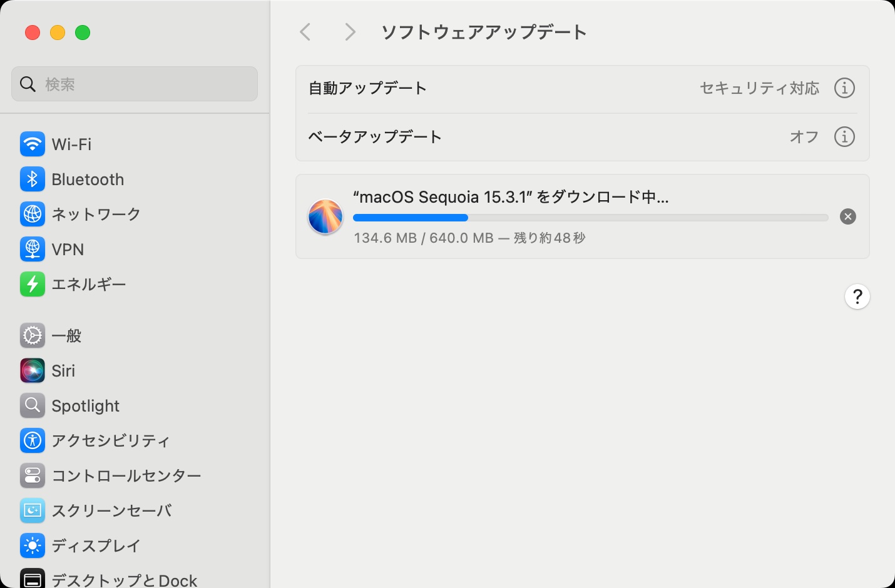Click the セキュリティ対応 status text
The height and width of the screenshot is (588, 895).
(x=759, y=88)
